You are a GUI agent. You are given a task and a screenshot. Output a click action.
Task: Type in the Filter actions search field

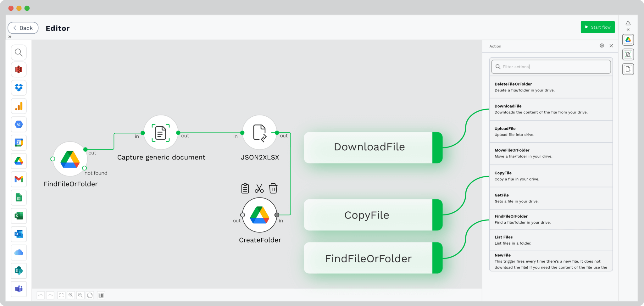pyautogui.click(x=550, y=67)
